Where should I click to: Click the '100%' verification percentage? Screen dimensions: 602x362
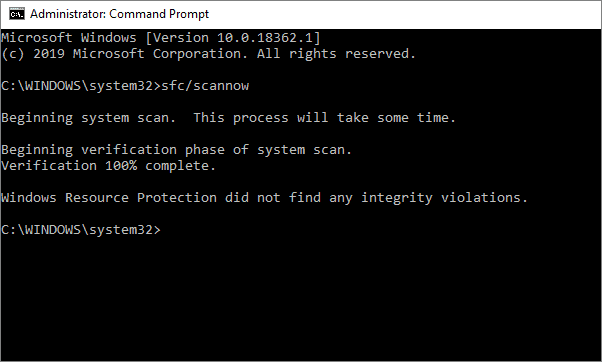tap(121, 166)
